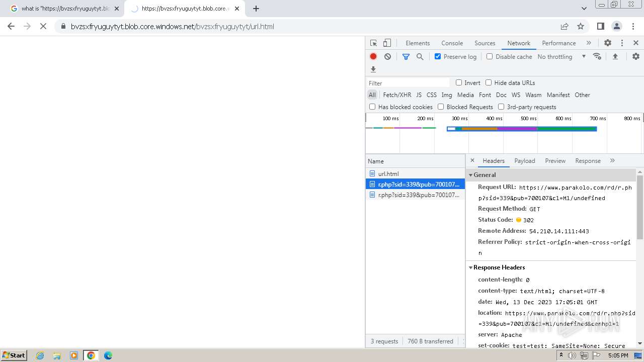Go back to the previous page
Viewport: 644px width, 362px height.
11,27
